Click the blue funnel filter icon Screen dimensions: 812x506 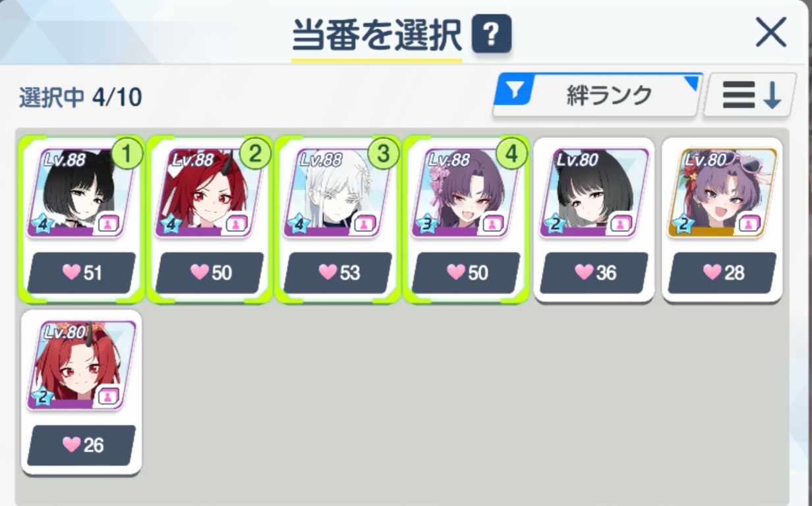pyautogui.click(x=513, y=92)
